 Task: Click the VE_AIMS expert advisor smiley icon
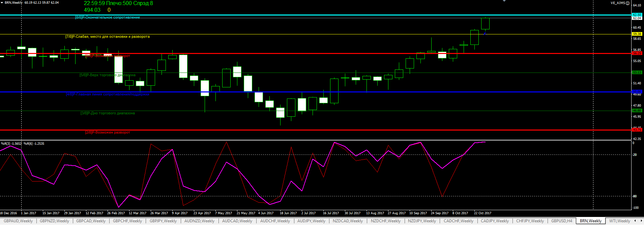pos(628,3)
